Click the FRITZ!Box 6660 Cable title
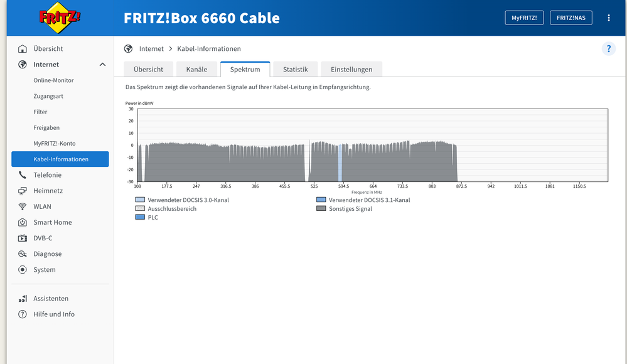627x364 pixels. [x=201, y=18]
